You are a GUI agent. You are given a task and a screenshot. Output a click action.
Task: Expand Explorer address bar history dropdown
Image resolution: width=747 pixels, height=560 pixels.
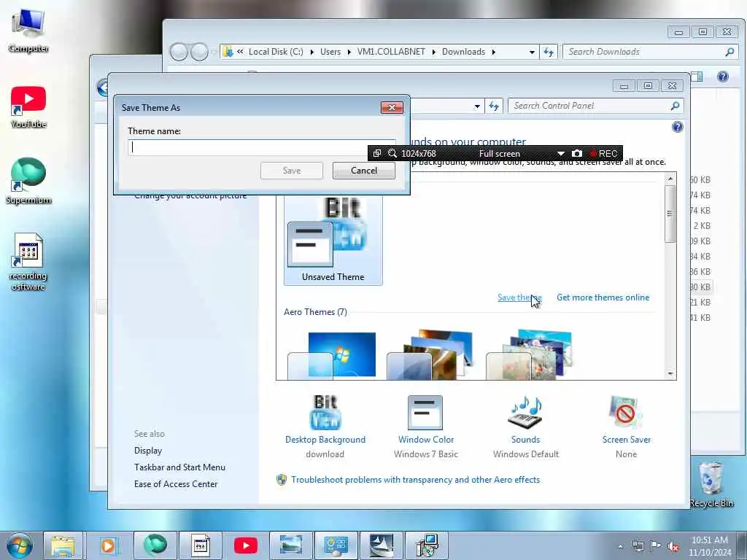coord(532,52)
